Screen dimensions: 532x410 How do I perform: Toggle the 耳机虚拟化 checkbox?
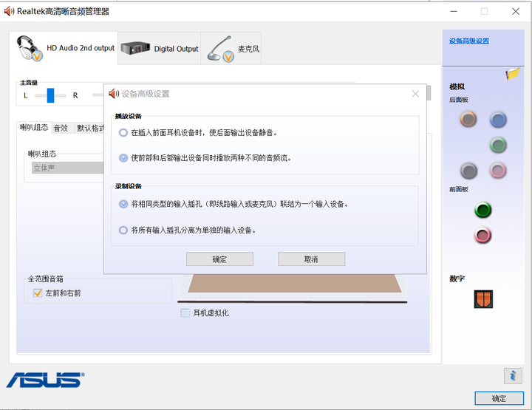[185, 312]
